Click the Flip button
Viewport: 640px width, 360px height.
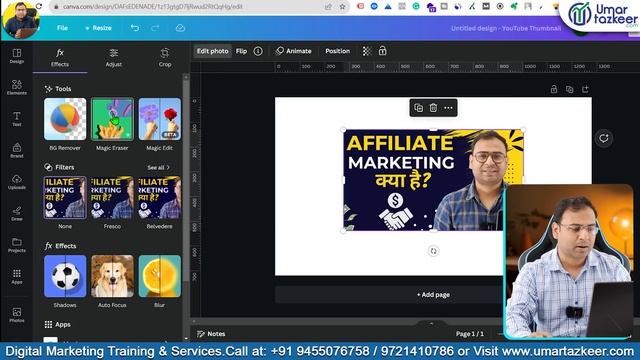pyautogui.click(x=241, y=51)
